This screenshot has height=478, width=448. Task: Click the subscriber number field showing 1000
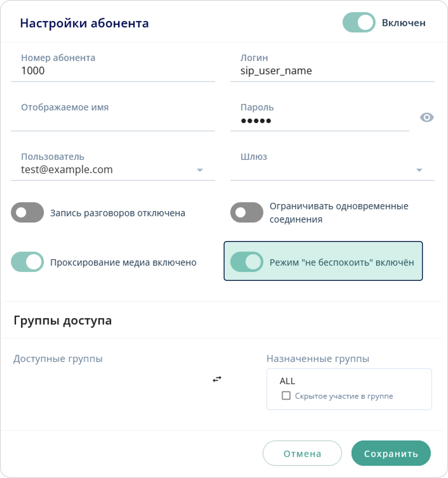[96, 71]
